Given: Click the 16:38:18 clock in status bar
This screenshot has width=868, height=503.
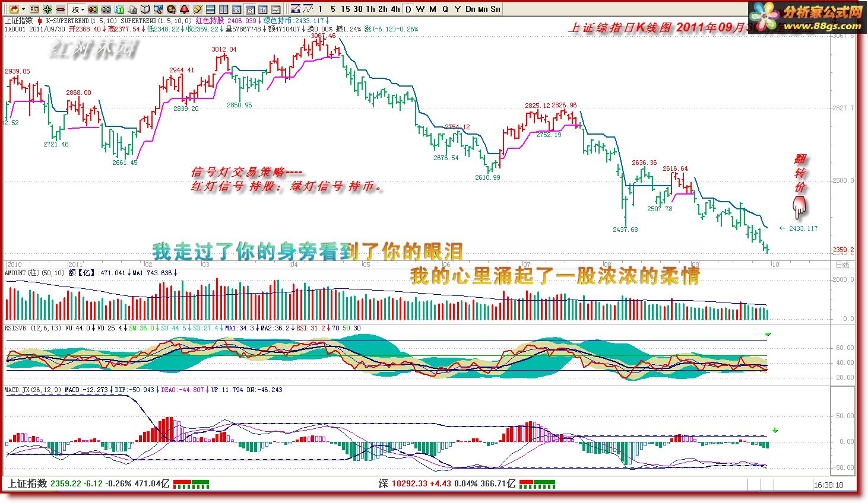Looking at the screenshot, I should coord(828,485).
